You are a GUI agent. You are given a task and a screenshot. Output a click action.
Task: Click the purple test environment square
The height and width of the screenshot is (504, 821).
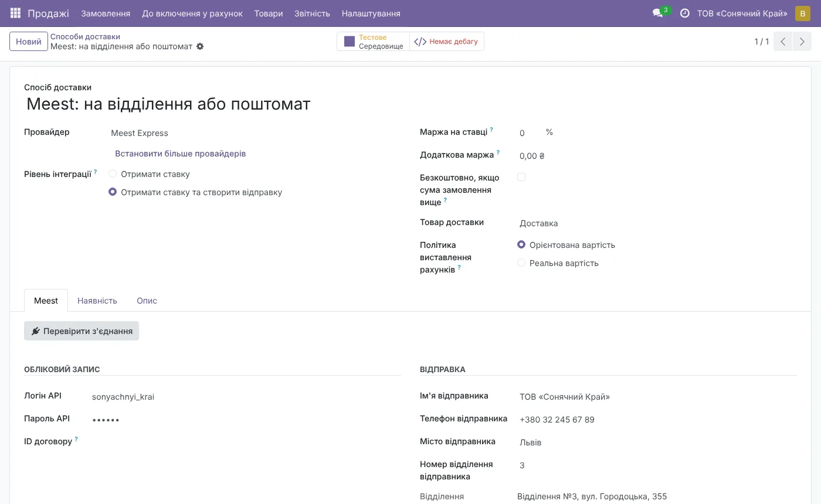(x=350, y=42)
